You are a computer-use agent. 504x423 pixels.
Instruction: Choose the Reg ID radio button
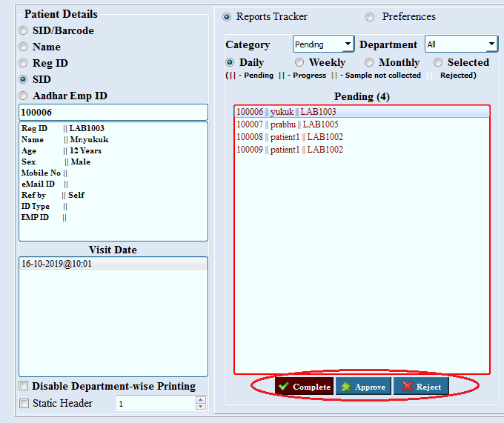point(23,63)
